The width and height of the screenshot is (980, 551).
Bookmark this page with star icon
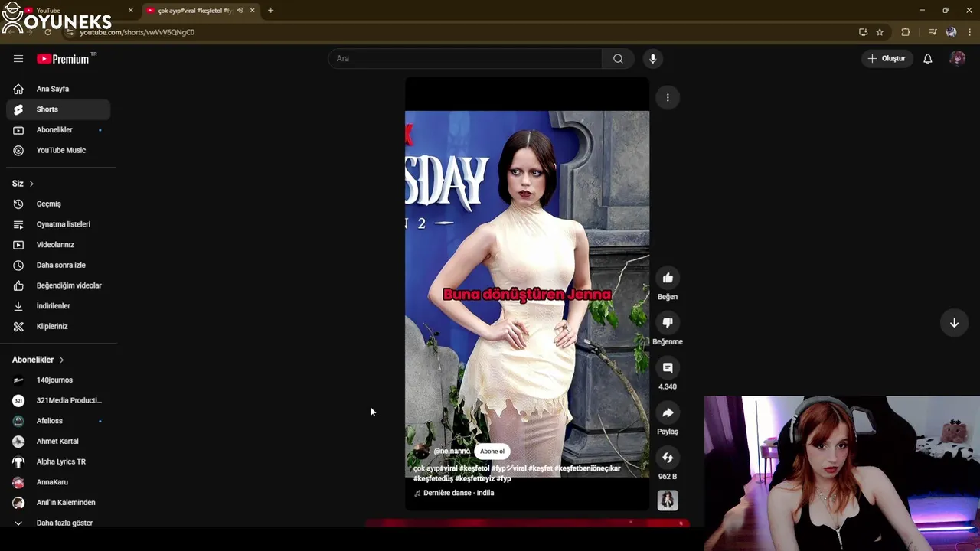[x=880, y=32]
